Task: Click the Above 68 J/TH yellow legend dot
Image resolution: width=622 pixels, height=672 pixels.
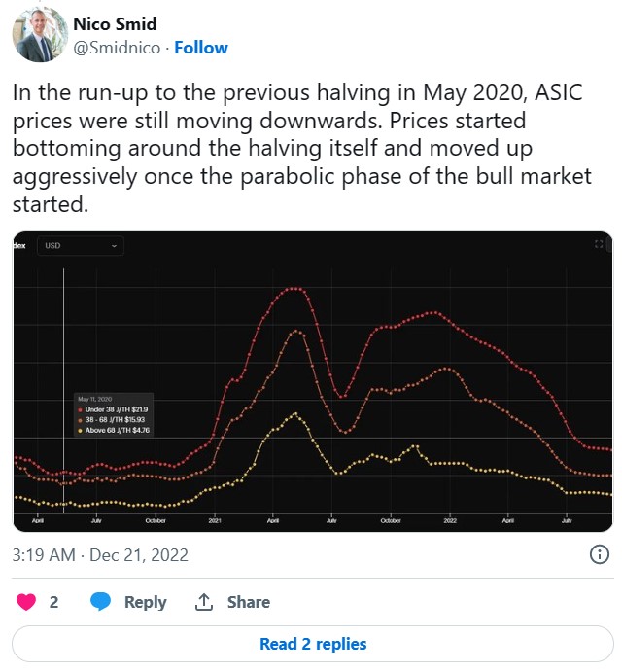Action: (x=80, y=431)
